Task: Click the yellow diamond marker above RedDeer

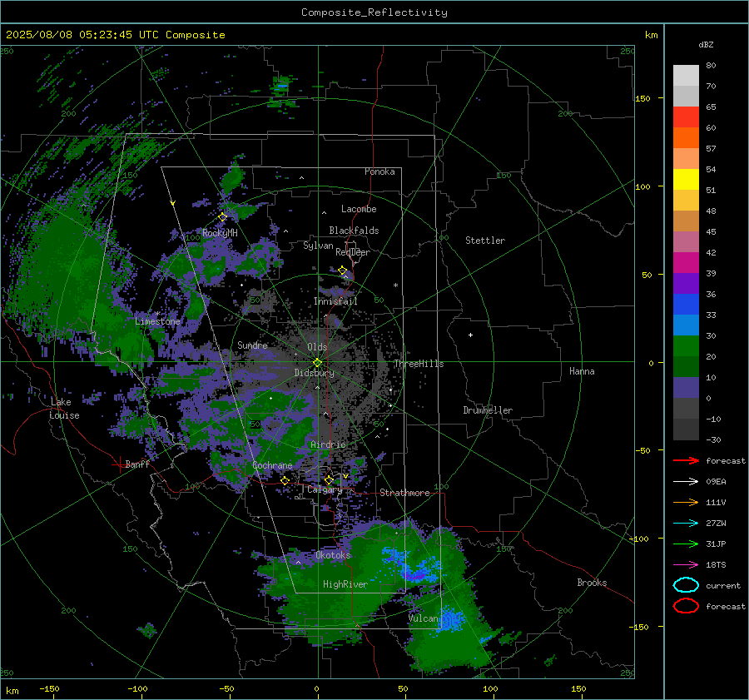Action: (x=343, y=271)
